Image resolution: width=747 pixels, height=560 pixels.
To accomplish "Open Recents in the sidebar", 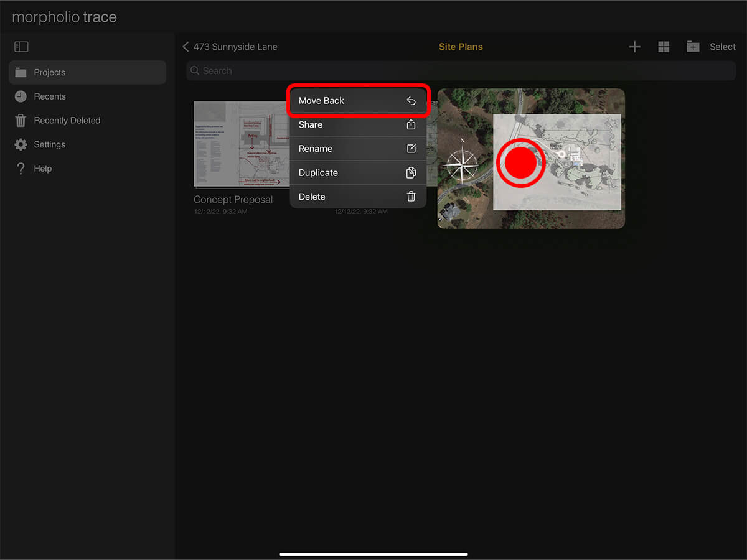I will 50,96.
